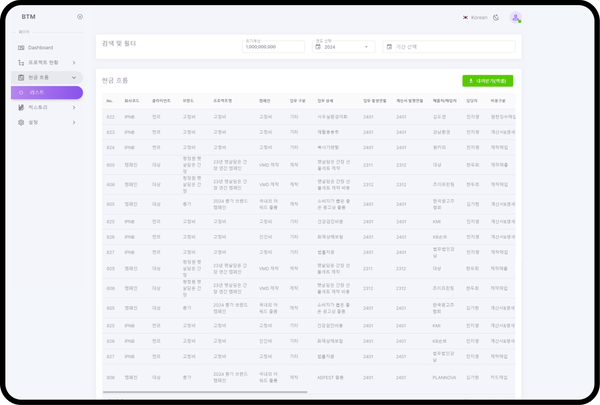Click the 현금 흐름 clipboard icon
The image size is (600, 405).
click(x=21, y=77)
